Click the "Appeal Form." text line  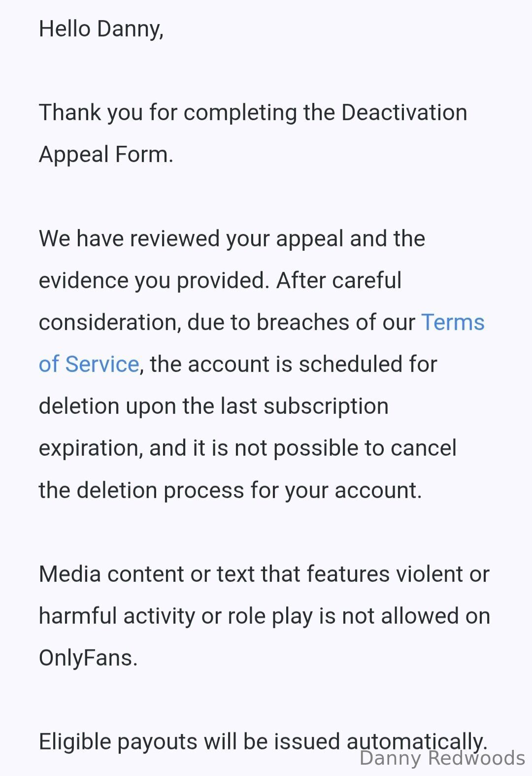(106, 154)
